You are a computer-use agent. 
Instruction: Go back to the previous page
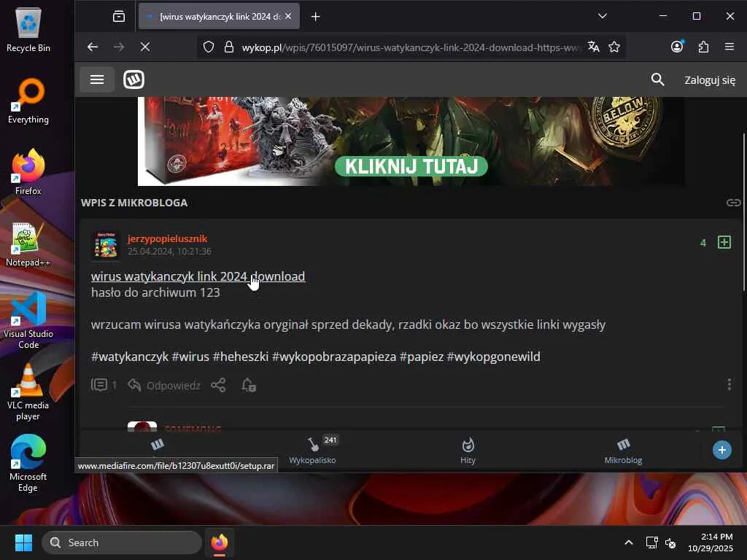(x=93, y=47)
